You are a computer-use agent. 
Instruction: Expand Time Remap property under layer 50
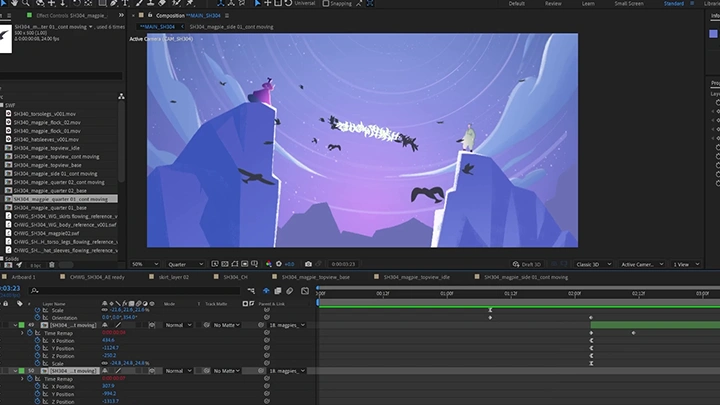point(22,379)
